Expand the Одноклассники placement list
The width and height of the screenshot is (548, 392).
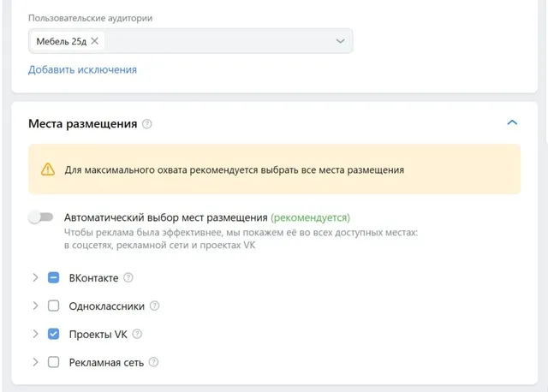click(x=35, y=306)
